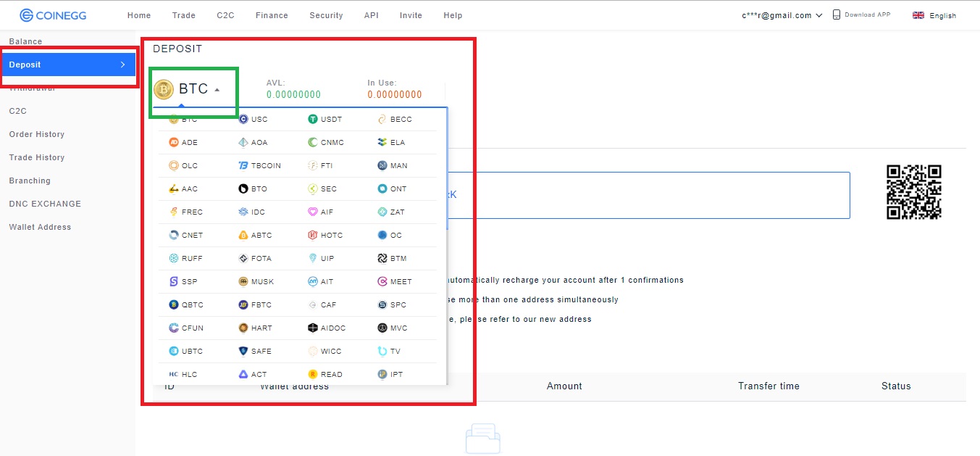The image size is (980, 456).
Task: Pick the ADE coin icon
Action: click(x=174, y=142)
